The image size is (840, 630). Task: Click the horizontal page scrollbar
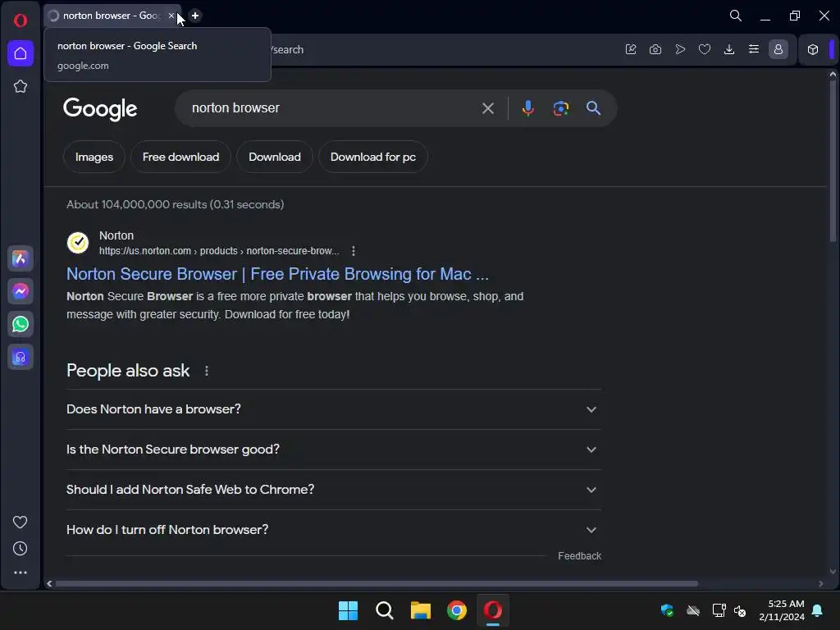(x=377, y=583)
